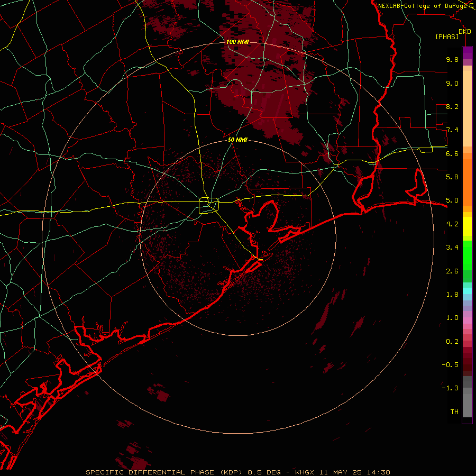
Task: Pick the purple segment at color bar top
Action: (467, 53)
